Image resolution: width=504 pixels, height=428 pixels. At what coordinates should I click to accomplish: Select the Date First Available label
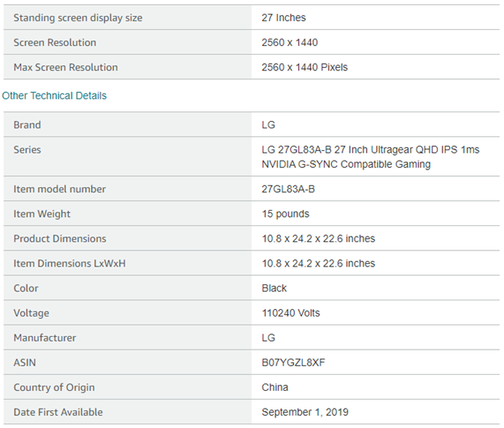pos(58,412)
